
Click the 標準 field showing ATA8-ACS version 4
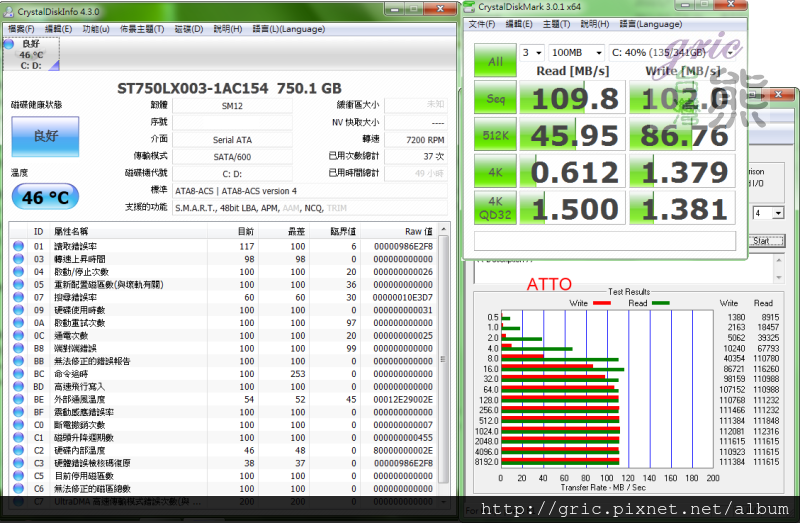click(310, 191)
